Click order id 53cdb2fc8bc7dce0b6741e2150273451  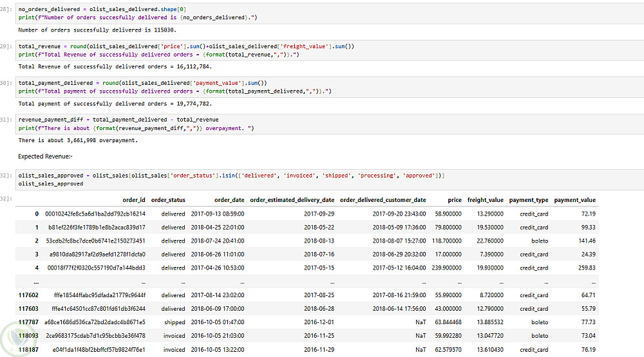tap(96, 241)
